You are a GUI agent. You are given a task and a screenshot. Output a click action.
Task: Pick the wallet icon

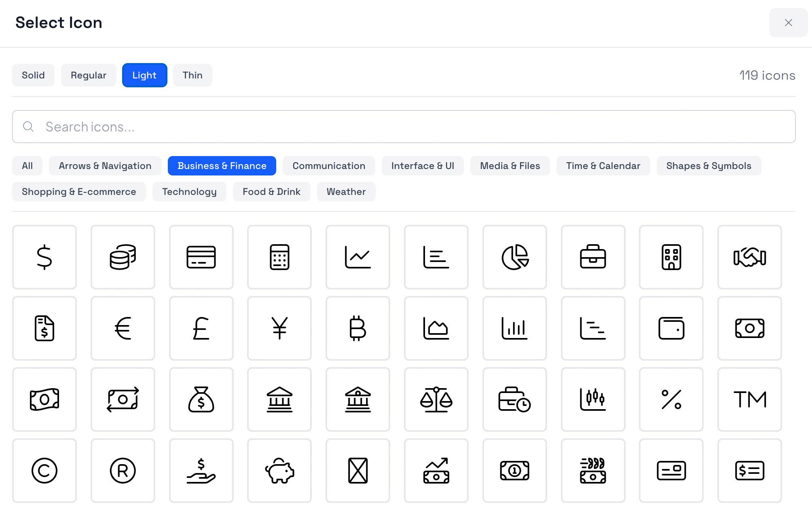[x=671, y=328]
